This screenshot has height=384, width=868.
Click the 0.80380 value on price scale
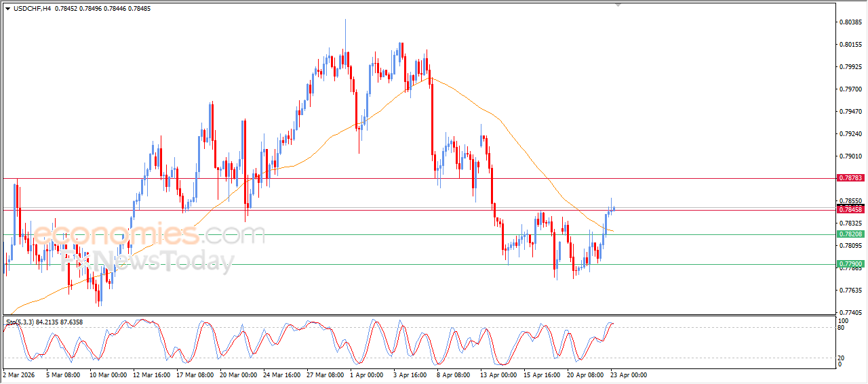coord(849,22)
